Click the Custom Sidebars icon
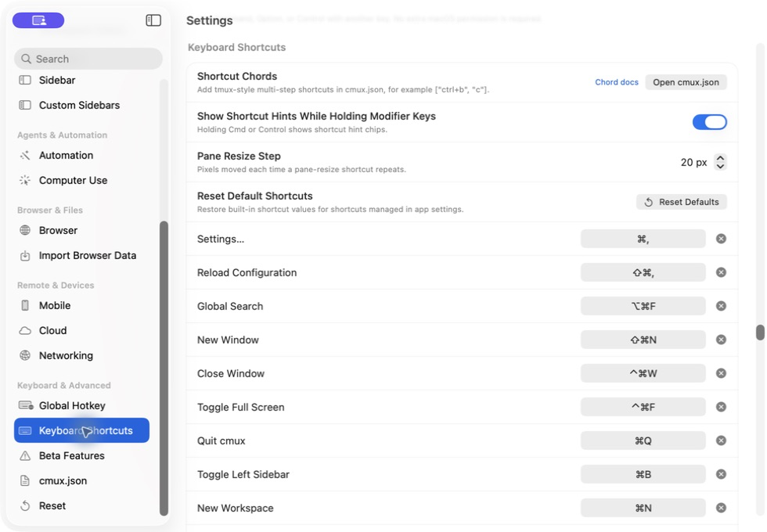The image size is (767, 532). click(x=25, y=105)
